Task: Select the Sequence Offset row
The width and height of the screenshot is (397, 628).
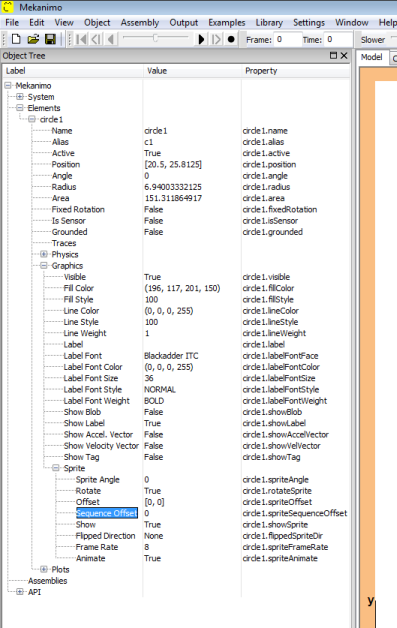Action: pyautogui.click(x=107, y=513)
